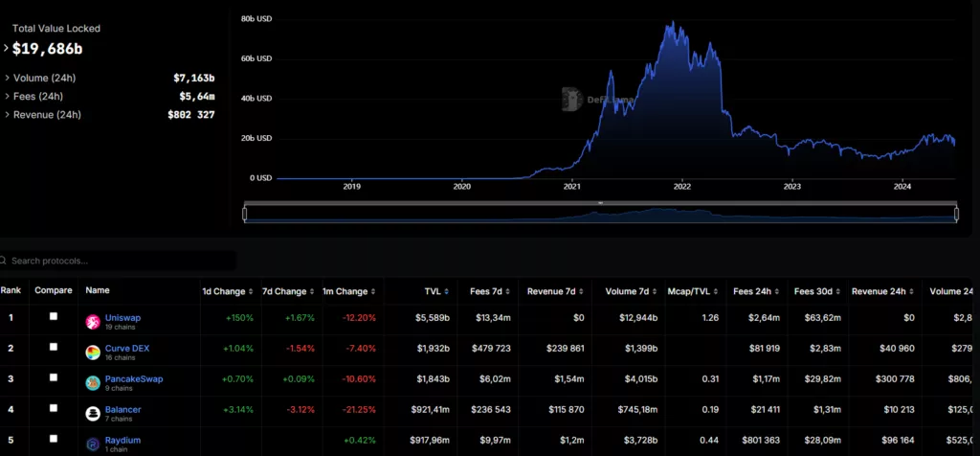Click the search magnifier icon
This screenshot has width=980, height=456.
(4, 261)
